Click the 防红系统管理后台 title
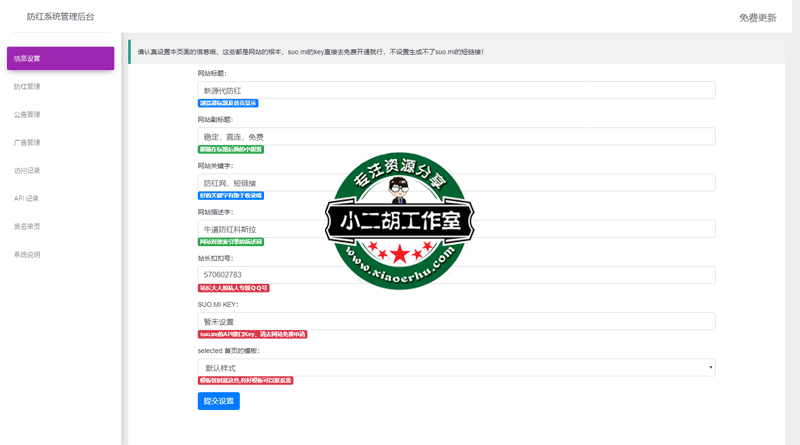The height and width of the screenshot is (445, 800). pyautogui.click(x=62, y=17)
